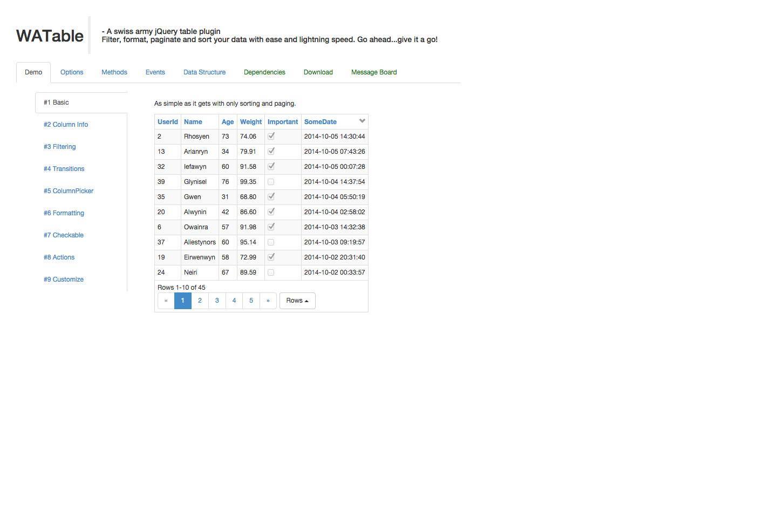This screenshot has height=532, width=770.
Task: Sort table by Weight column
Action: [x=251, y=122]
